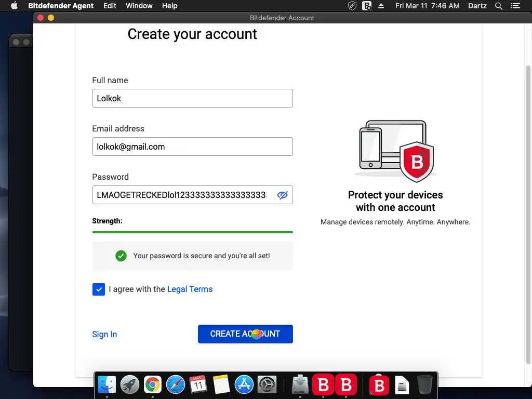The height and width of the screenshot is (399, 532).
Task: Click the Bitdefender B menu bar icon
Action: pos(367,6)
